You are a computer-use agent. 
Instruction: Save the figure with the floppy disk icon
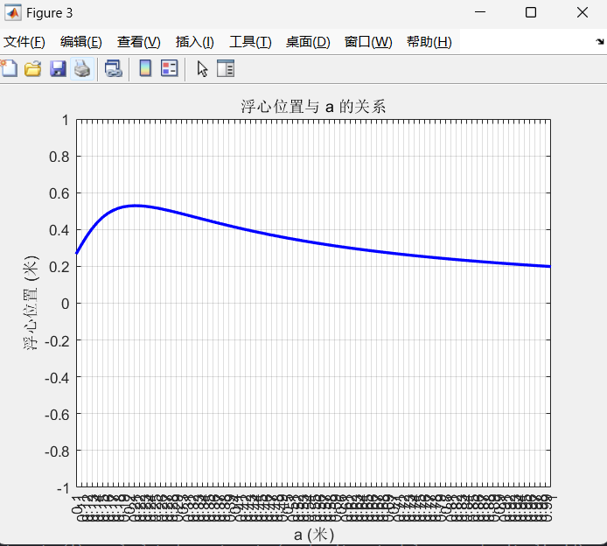tap(58, 68)
